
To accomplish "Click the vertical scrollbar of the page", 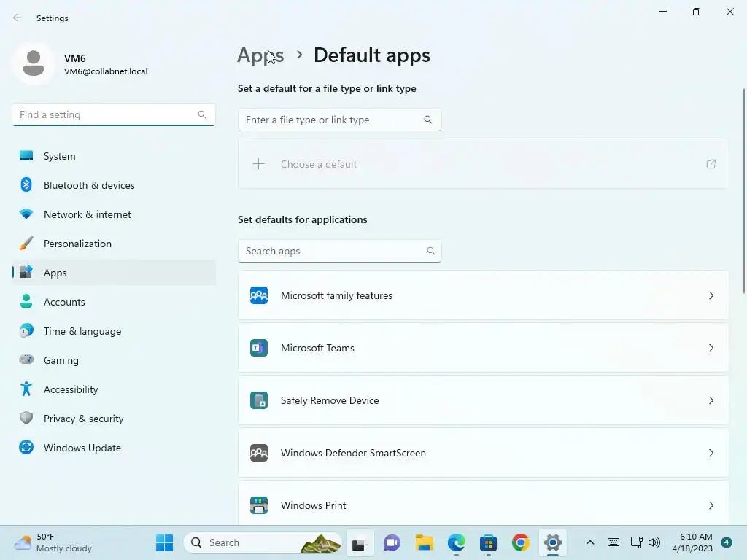I will (x=744, y=192).
